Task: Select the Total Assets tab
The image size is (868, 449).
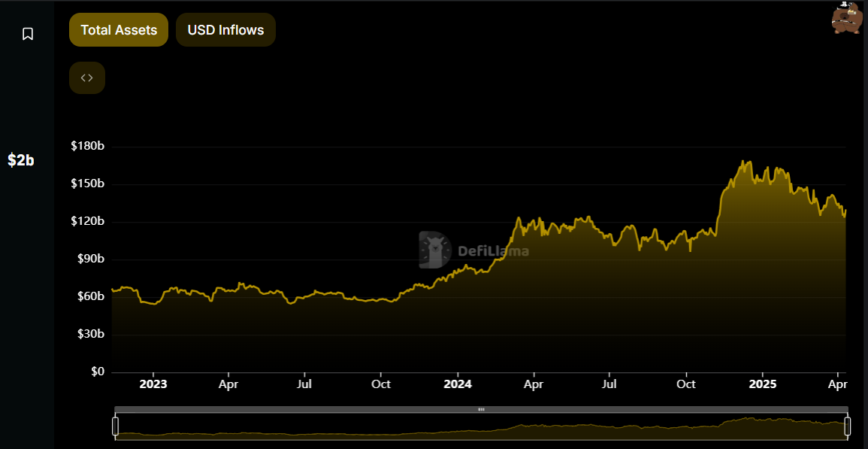Action: [119, 30]
